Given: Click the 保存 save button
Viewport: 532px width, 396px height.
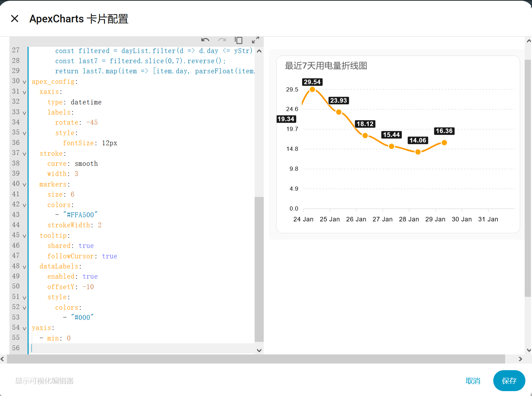Looking at the screenshot, I should (x=509, y=381).
